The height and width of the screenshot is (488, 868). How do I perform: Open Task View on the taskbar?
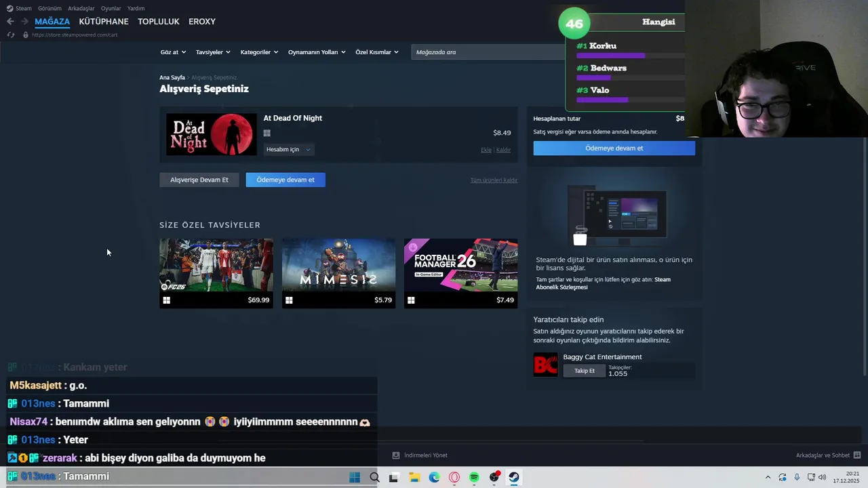coord(393,477)
